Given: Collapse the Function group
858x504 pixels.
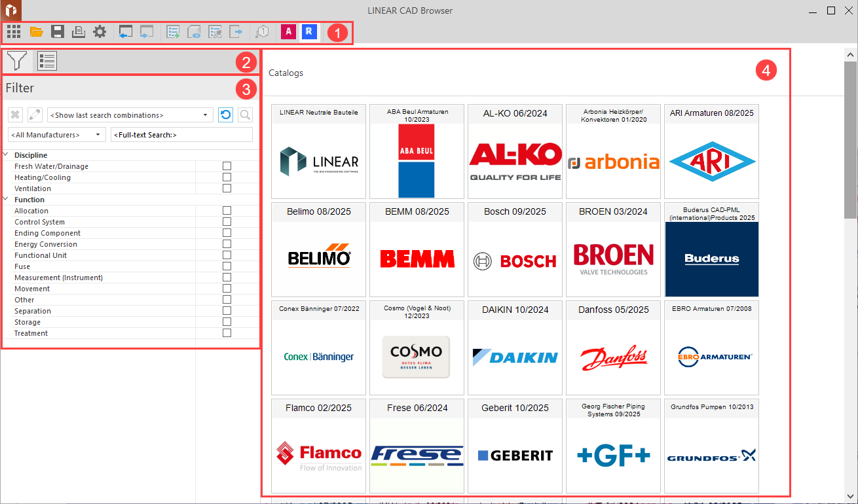Looking at the screenshot, I should pos(6,200).
